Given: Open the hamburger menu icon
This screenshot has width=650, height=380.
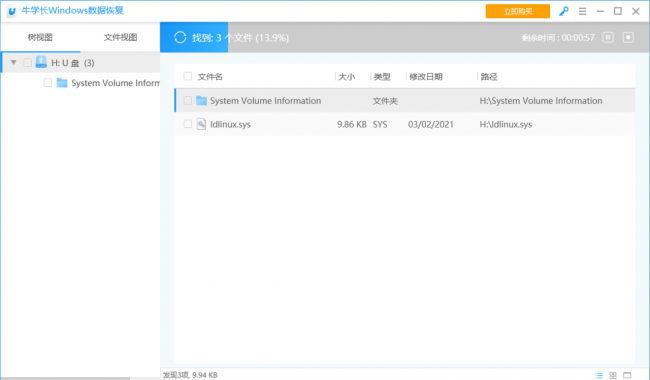Looking at the screenshot, I should tap(582, 11).
